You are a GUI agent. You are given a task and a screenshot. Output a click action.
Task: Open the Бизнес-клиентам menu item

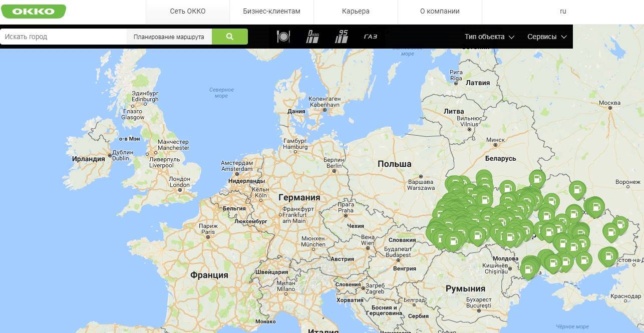[x=271, y=11]
